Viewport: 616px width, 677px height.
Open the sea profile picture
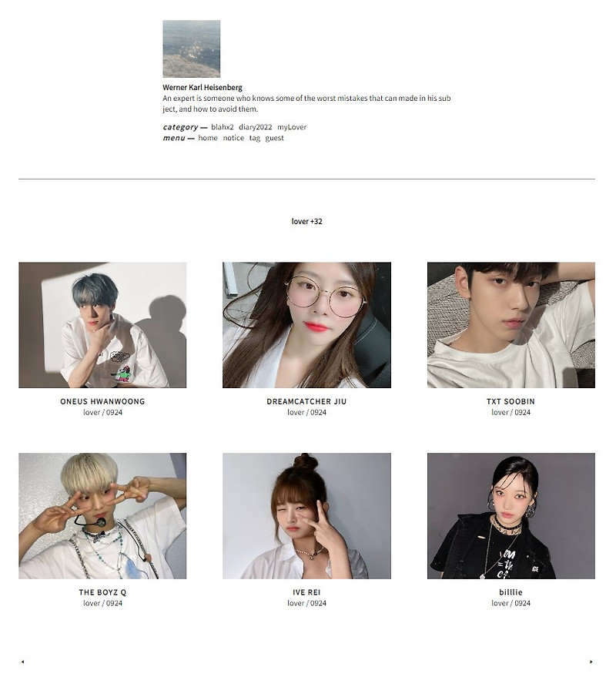pyautogui.click(x=191, y=49)
